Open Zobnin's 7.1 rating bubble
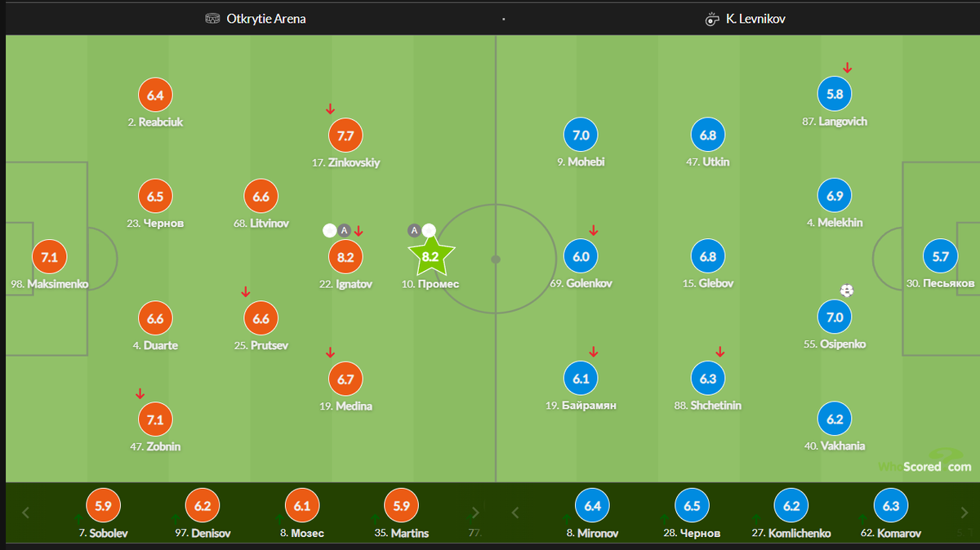Viewport: 980px width, 550px height. (155, 419)
